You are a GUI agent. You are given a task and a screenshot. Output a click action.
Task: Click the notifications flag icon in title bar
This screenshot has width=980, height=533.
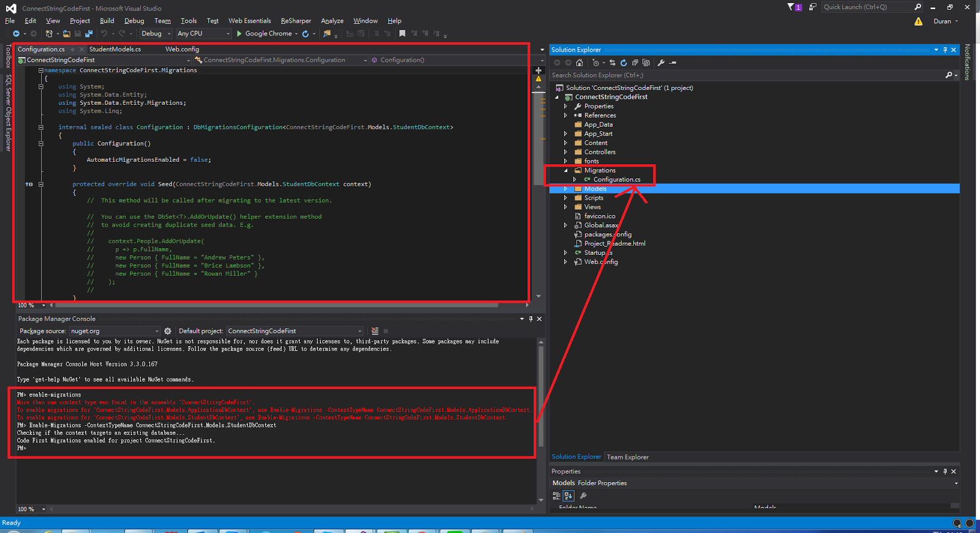pyautogui.click(x=794, y=7)
